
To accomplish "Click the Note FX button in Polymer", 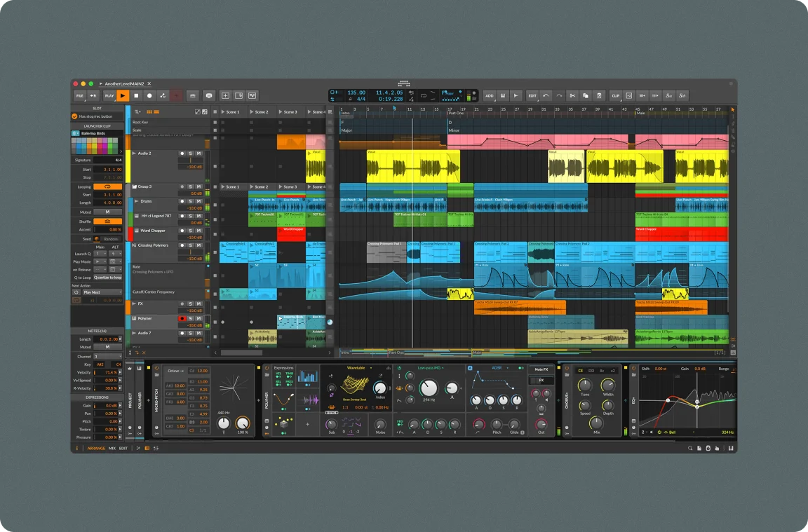I will pos(541,369).
